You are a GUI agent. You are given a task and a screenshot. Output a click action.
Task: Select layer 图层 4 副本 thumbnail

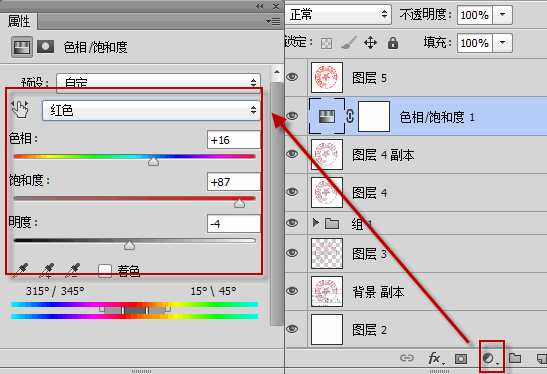tap(327, 154)
